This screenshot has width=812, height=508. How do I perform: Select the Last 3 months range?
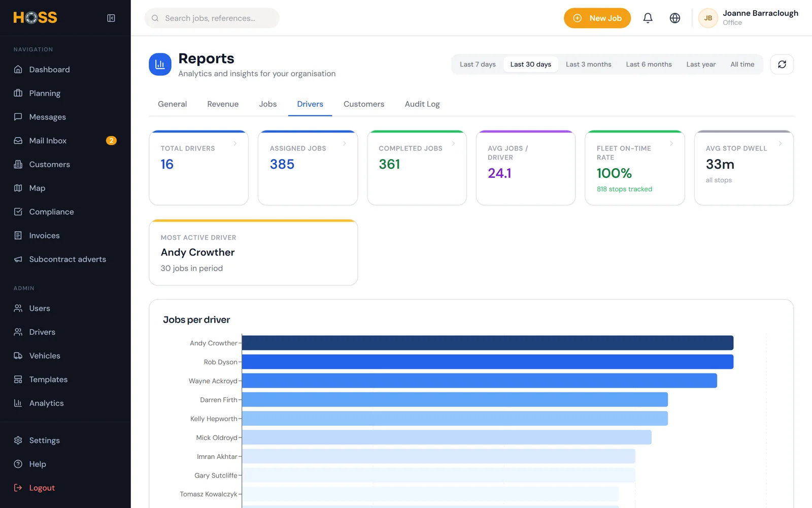pos(588,65)
